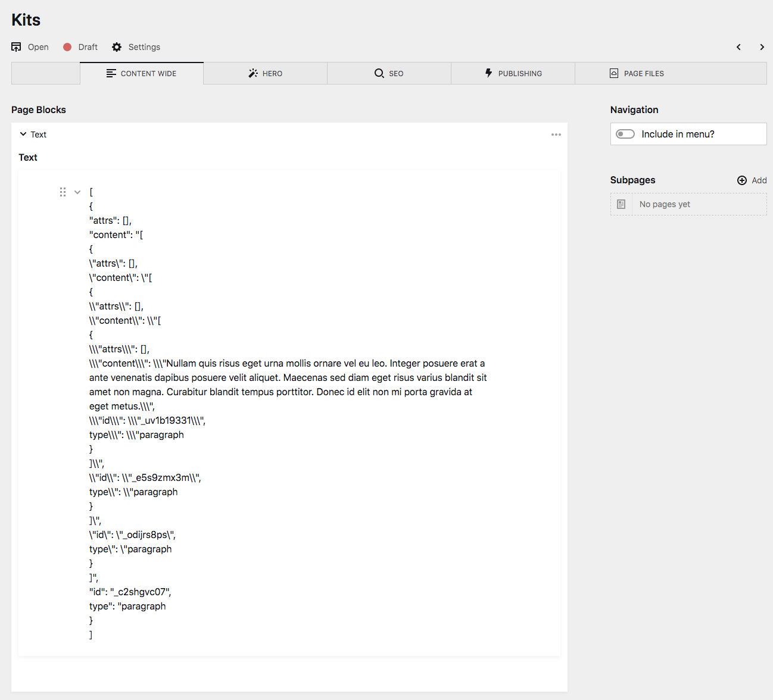Image resolution: width=773 pixels, height=700 pixels.
Task: Expand the dropdown arrow beside the drag handle
Action: (77, 192)
